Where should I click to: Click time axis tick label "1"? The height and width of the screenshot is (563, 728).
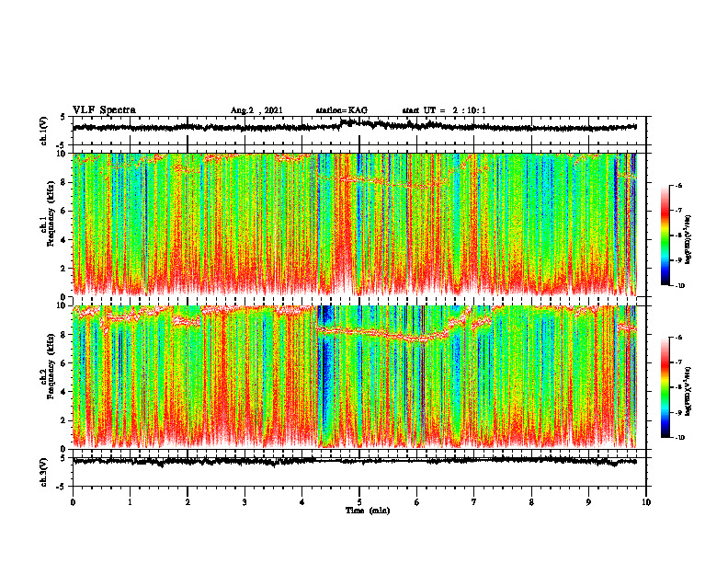[130, 502]
